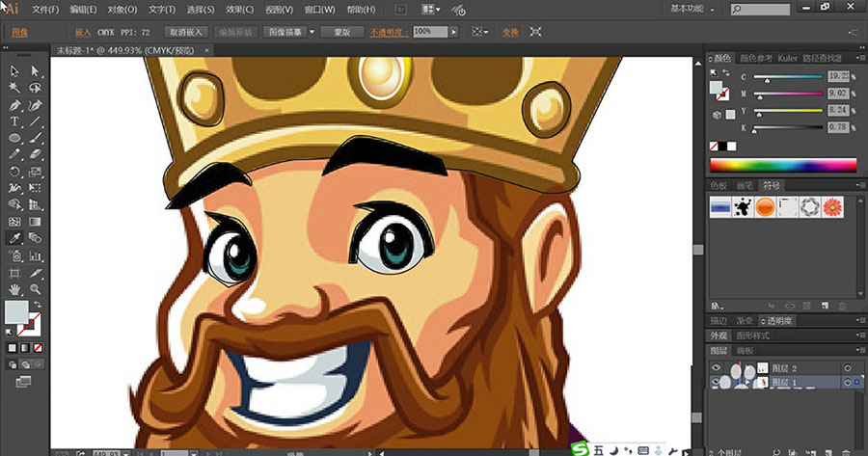This screenshot has width=868, height=456.
Task: Click 蒙版 mask button
Action: [x=342, y=32]
